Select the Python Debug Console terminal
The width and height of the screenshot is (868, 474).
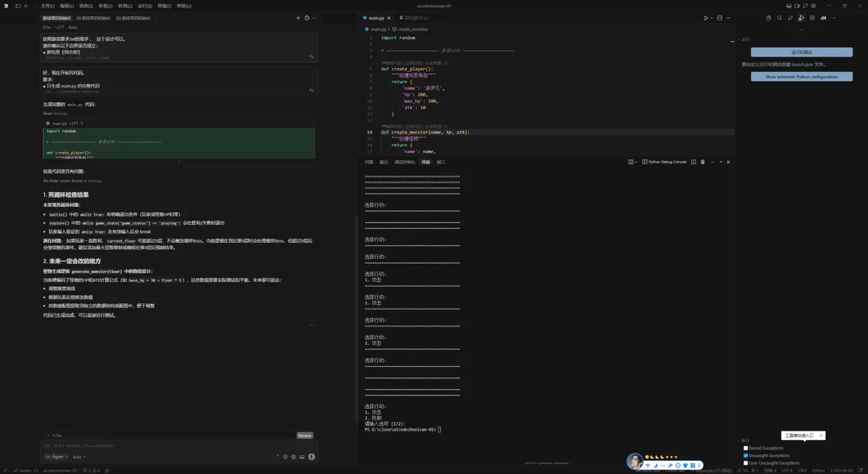click(665, 162)
